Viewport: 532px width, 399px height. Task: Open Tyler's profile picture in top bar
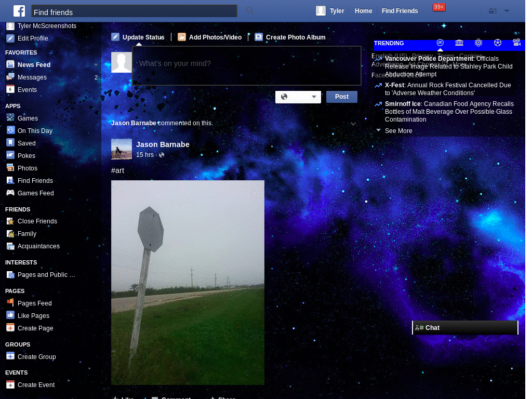pos(321,10)
